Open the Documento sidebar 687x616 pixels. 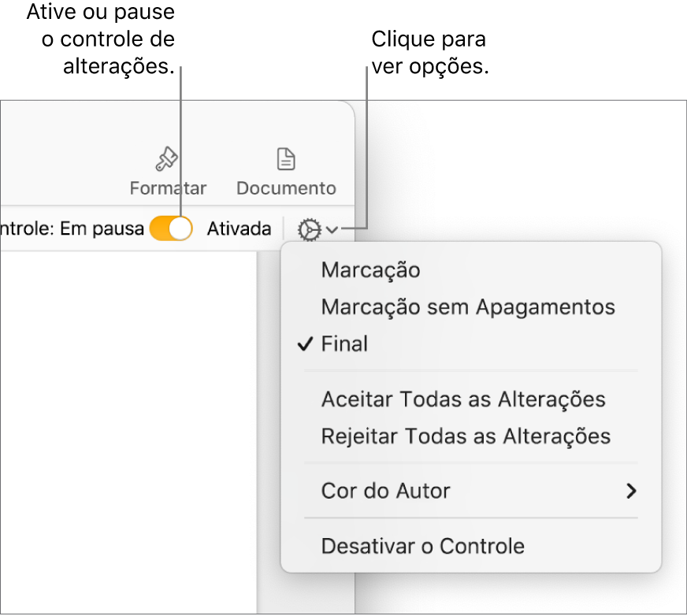pos(286,172)
